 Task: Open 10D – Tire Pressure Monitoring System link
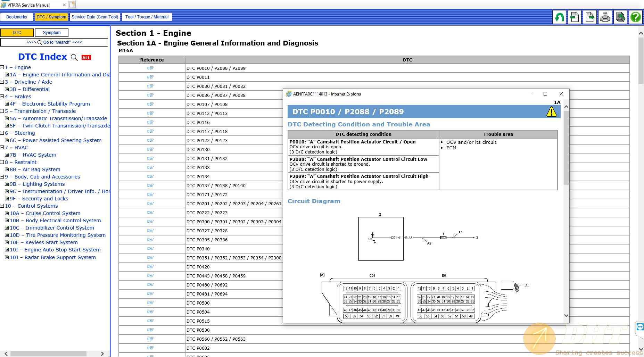(x=58, y=235)
